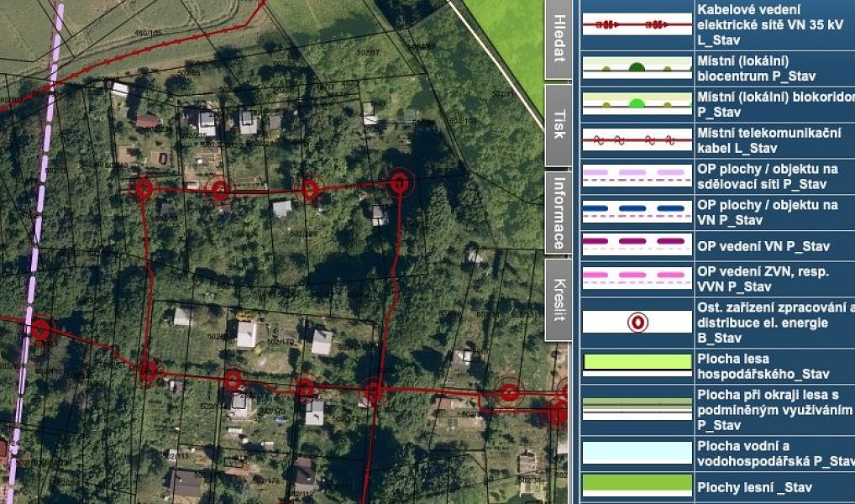Click the energy node on the pink dashed line
Viewport: 855px width, 504px height.
(39, 330)
